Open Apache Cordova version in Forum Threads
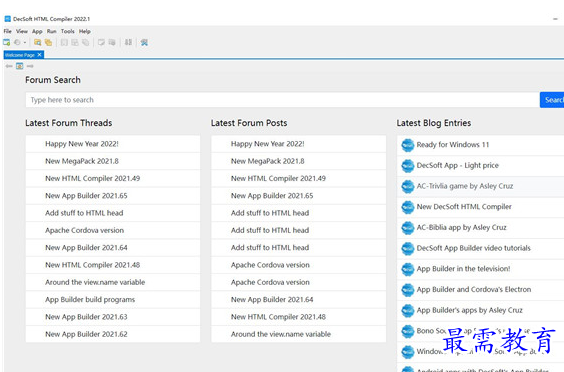 click(x=113, y=230)
